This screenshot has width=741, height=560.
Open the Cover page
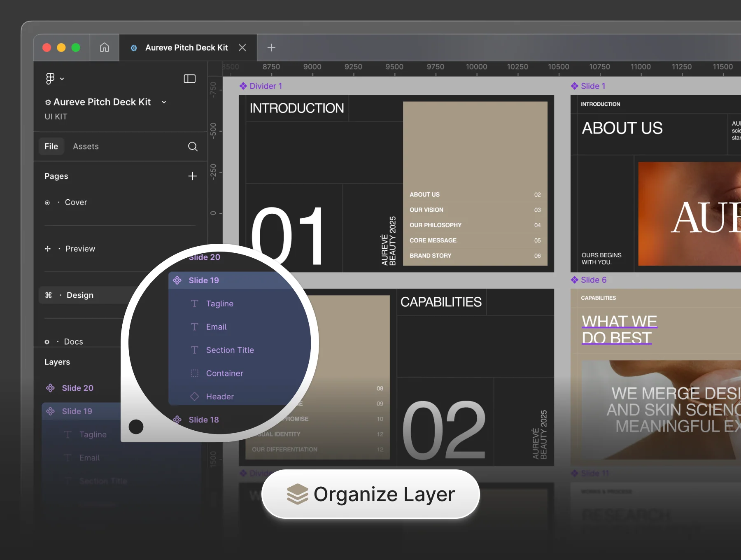[x=76, y=202]
